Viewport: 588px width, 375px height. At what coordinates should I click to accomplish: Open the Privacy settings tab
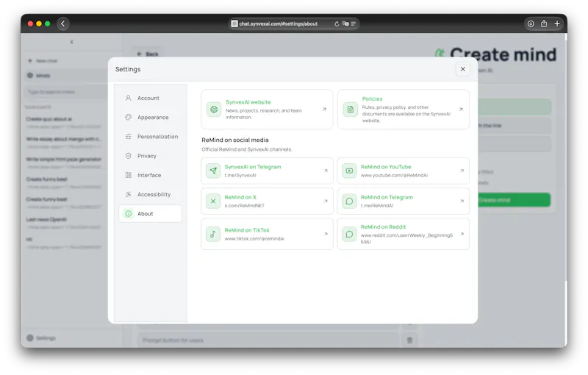point(150,156)
